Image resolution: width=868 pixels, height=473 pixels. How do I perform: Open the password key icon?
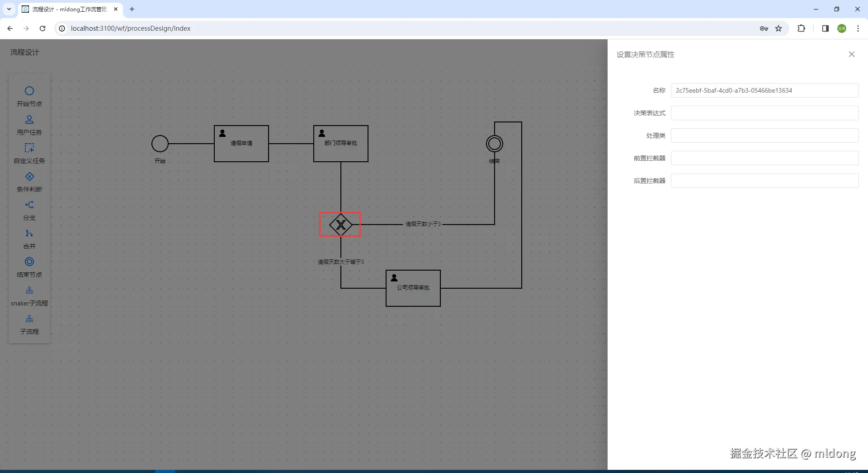tap(764, 28)
